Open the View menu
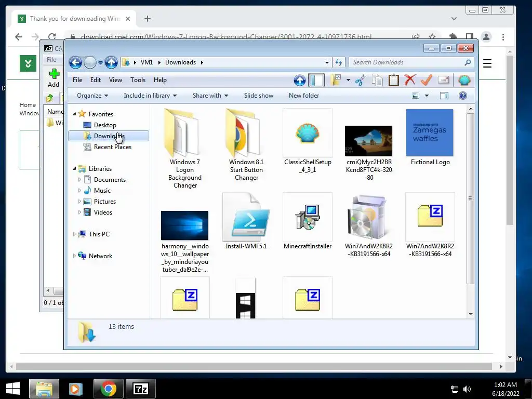 click(115, 80)
